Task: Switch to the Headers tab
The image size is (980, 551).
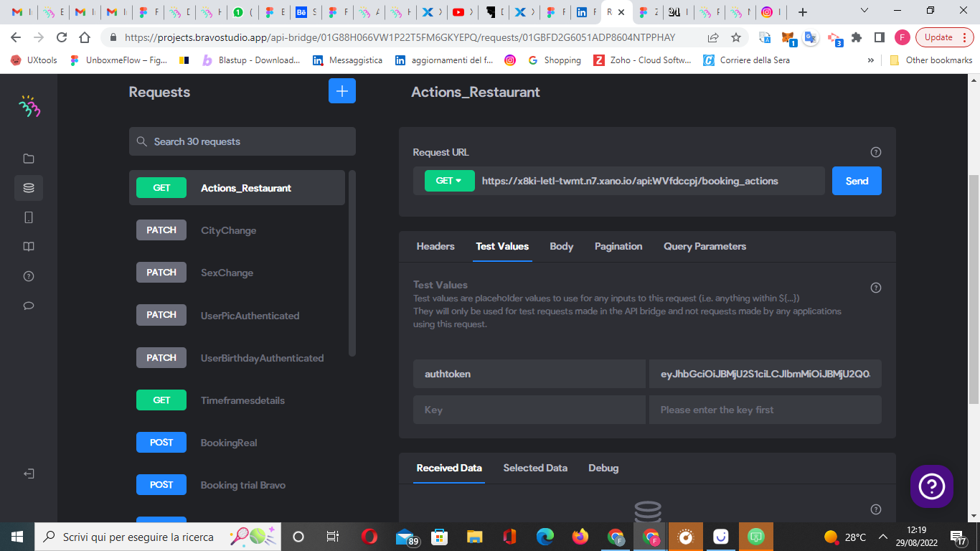Action: point(435,246)
